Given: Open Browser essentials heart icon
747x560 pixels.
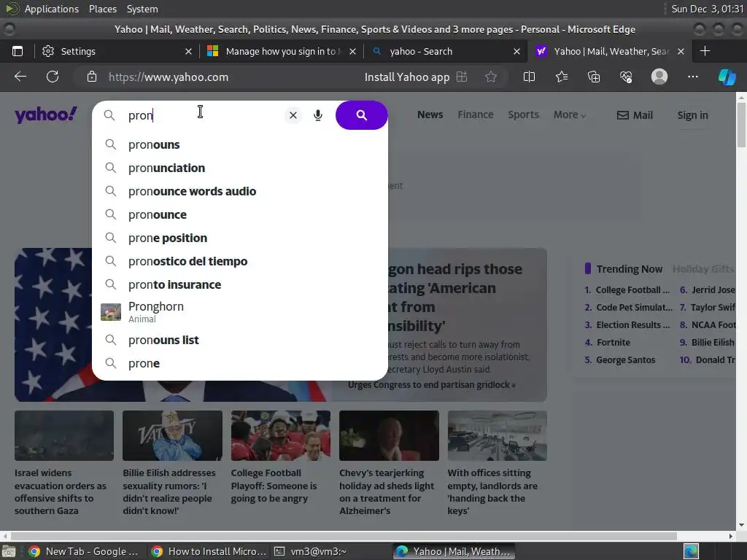Looking at the screenshot, I should tap(626, 77).
